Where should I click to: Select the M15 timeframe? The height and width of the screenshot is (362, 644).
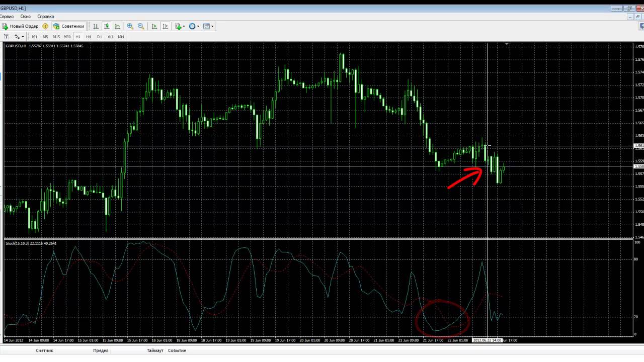click(x=56, y=37)
